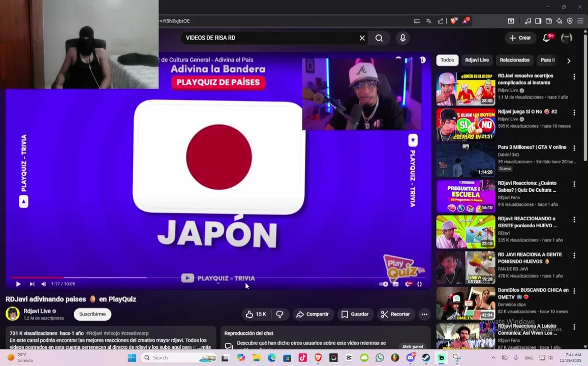Open Discord from the taskbar
The height and width of the screenshot is (366, 588).
[410, 358]
